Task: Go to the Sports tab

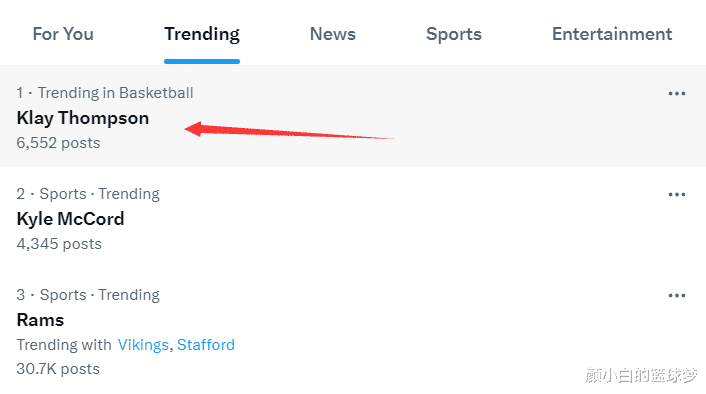Action: pyautogui.click(x=454, y=34)
